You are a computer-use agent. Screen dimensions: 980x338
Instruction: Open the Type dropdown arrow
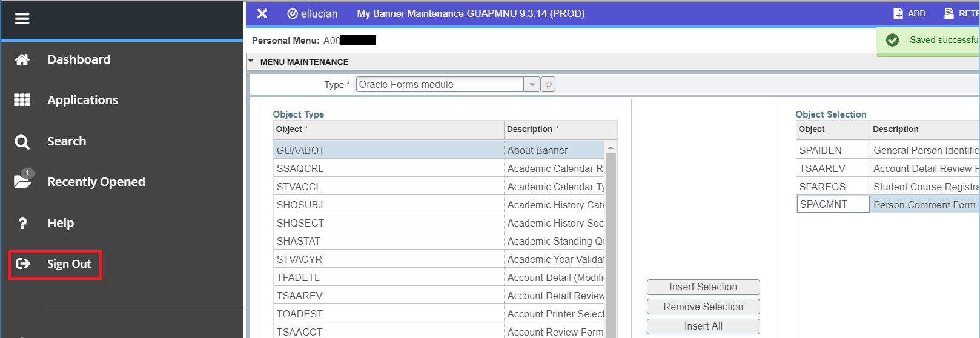532,85
